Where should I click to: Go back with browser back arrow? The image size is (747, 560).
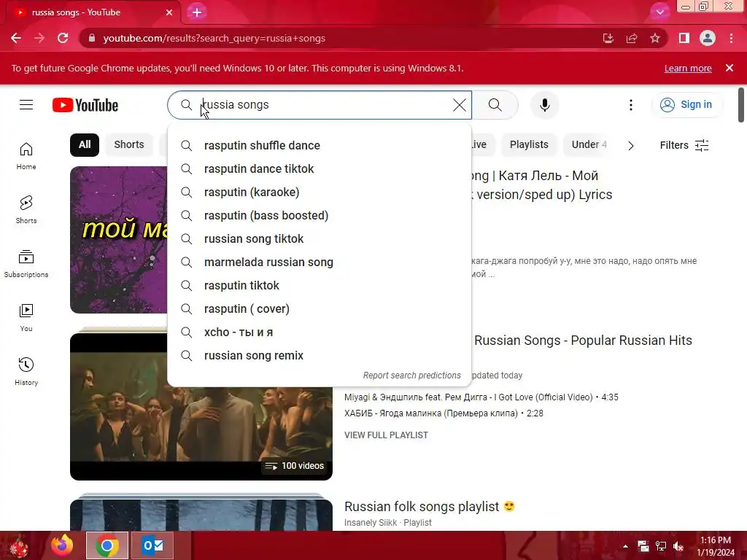(16, 38)
